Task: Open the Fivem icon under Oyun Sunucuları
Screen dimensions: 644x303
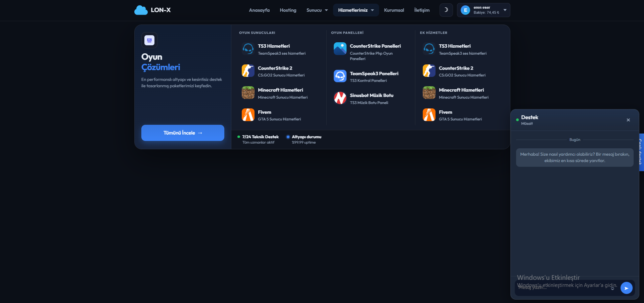Action: (x=248, y=115)
